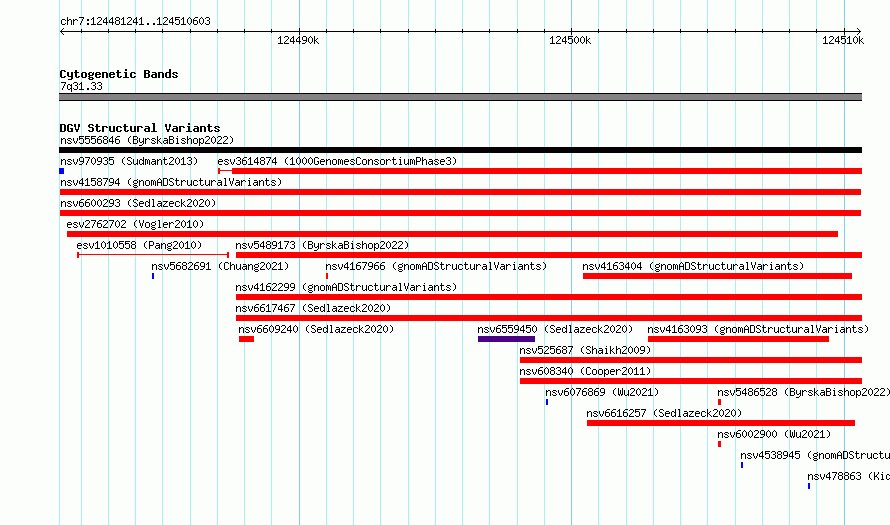The image size is (890, 525).
Task: Click the red nsv6600293 variant bar
Action: point(460,213)
